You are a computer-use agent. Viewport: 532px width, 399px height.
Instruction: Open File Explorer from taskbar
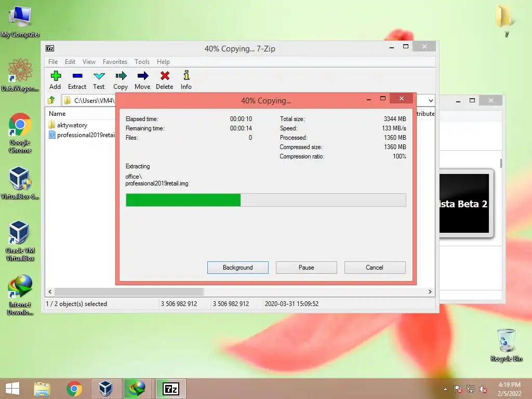click(x=42, y=389)
